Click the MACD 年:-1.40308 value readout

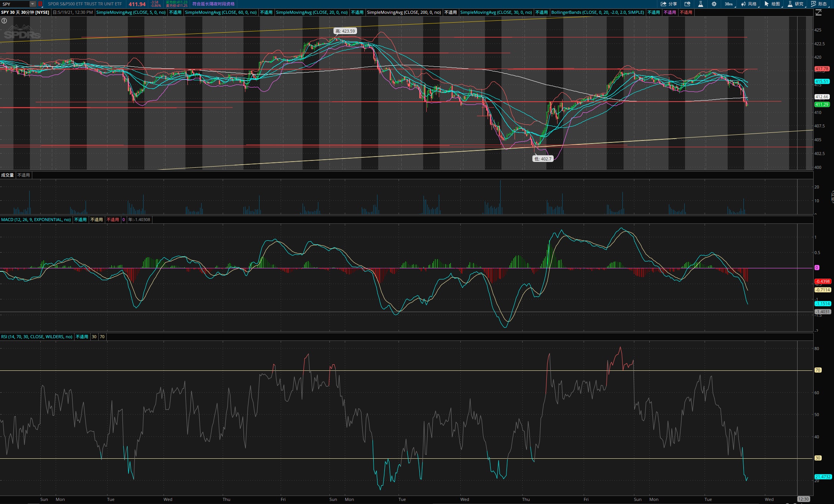[x=139, y=220]
